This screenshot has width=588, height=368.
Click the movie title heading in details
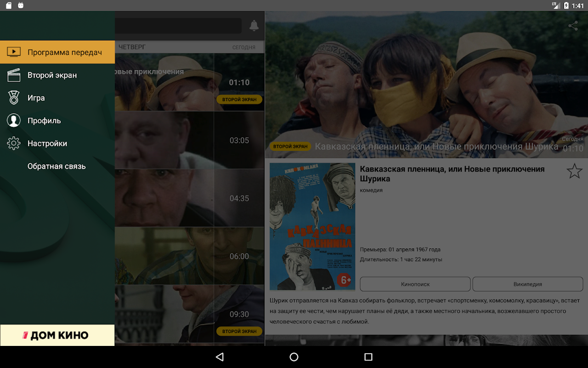pos(452,174)
